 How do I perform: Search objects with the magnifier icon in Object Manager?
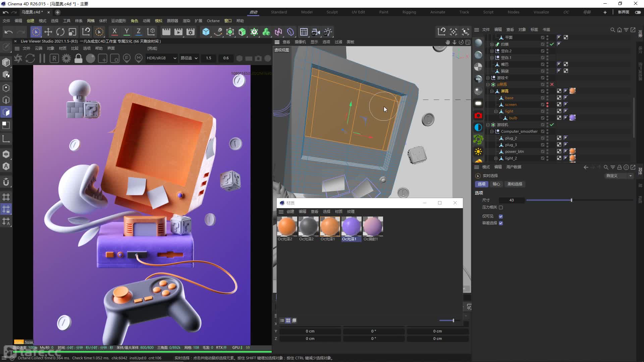612,30
